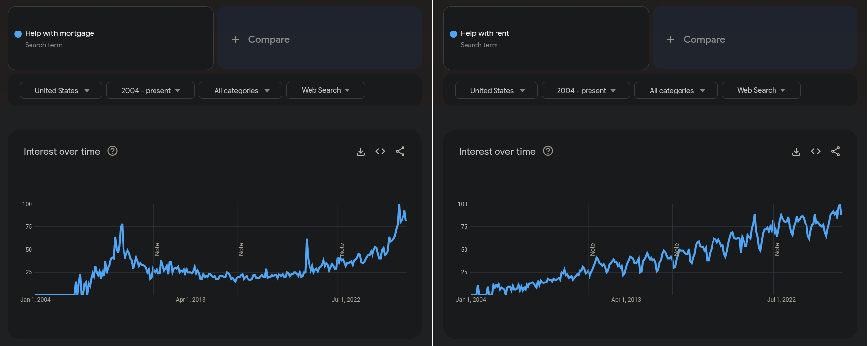
Task: Open Web Search dropdown in mortgage panel
Action: (326, 91)
